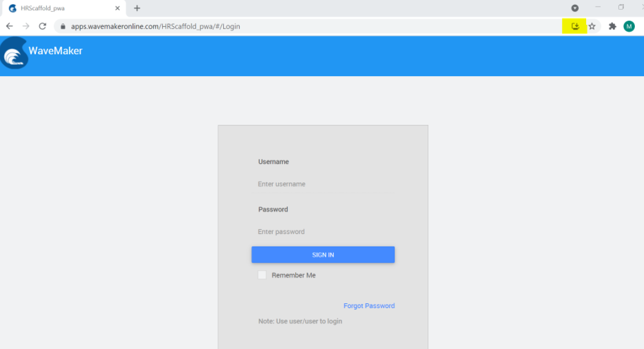Click the forward navigation arrow
Screen dimensions: 644x349
tap(26, 26)
